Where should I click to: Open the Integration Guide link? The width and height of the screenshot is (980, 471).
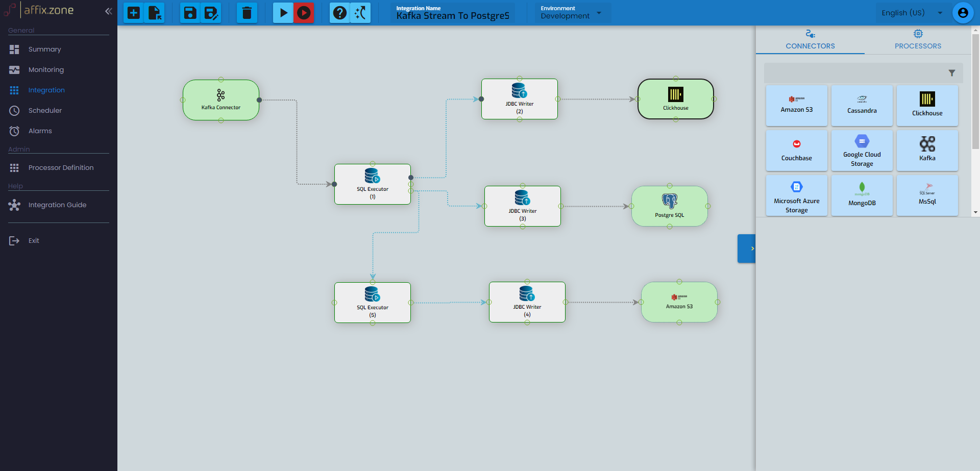(x=59, y=205)
